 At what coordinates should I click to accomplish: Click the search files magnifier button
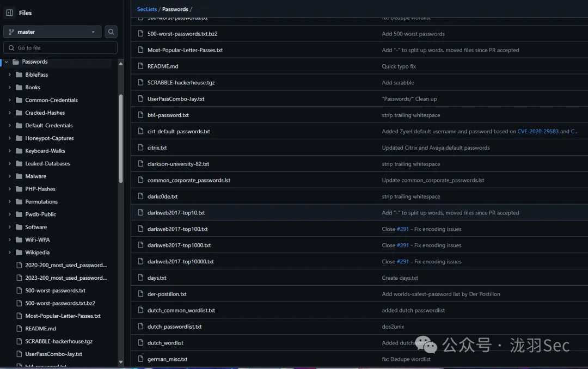(111, 32)
